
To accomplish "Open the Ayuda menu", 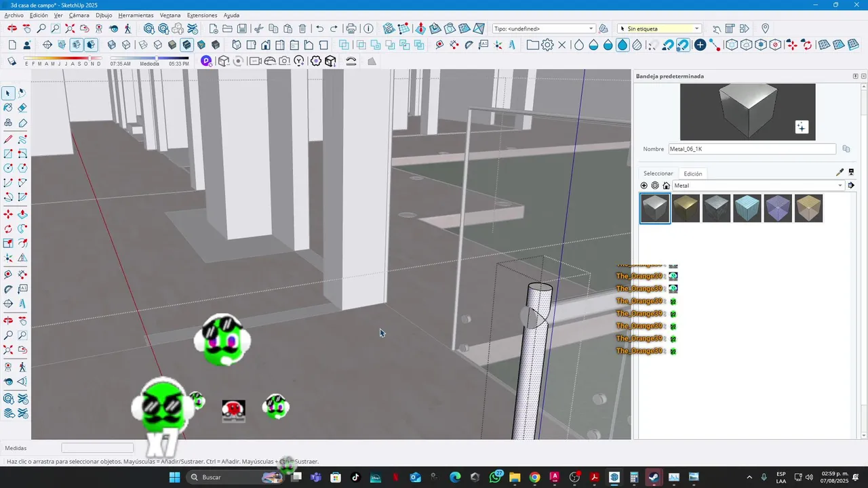I will click(231, 15).
